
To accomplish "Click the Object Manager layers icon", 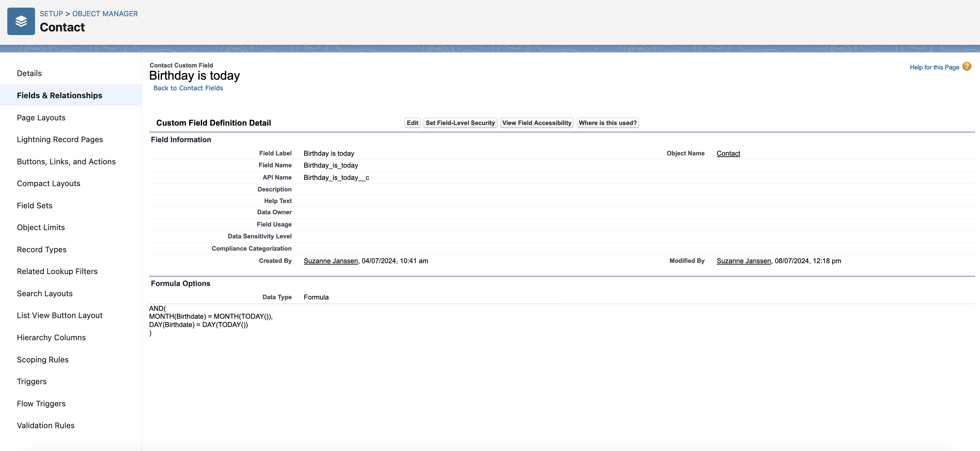I will tap(21, 21).
